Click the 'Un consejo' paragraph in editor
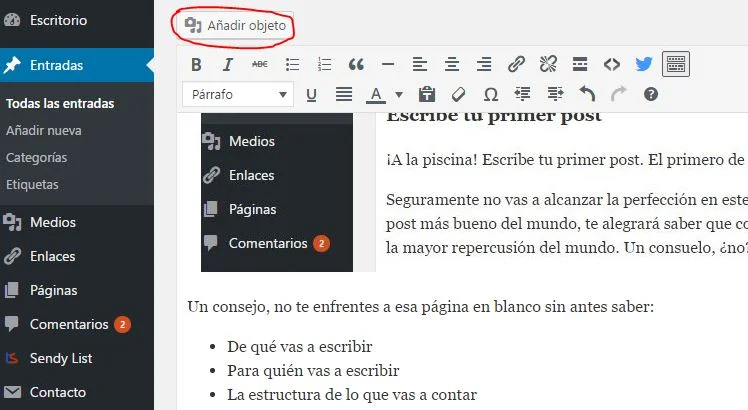 420,306
